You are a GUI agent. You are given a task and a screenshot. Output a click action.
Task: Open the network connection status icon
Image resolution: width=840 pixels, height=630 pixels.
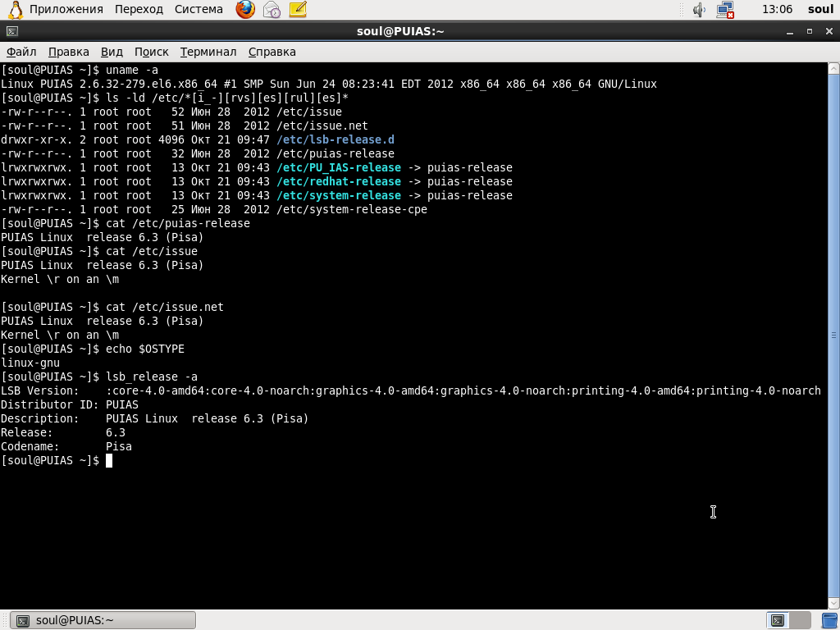pos(725,10)
